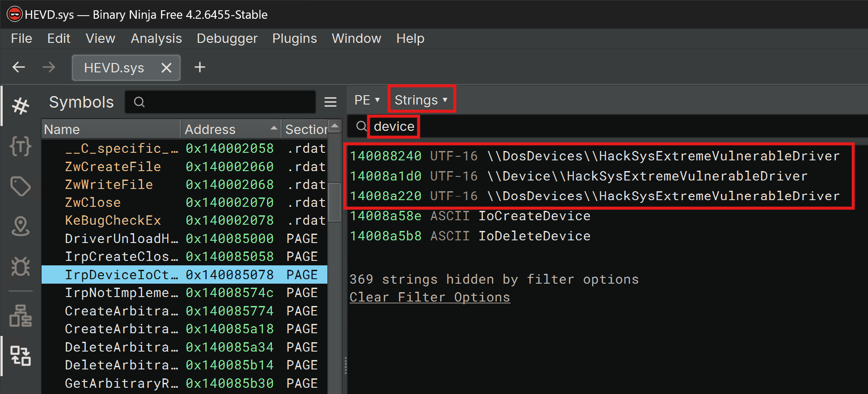Select the DeleteArbitra… row at 0x140085b14
The height and width of the screenshot is (394, 868).
point(184,365)
